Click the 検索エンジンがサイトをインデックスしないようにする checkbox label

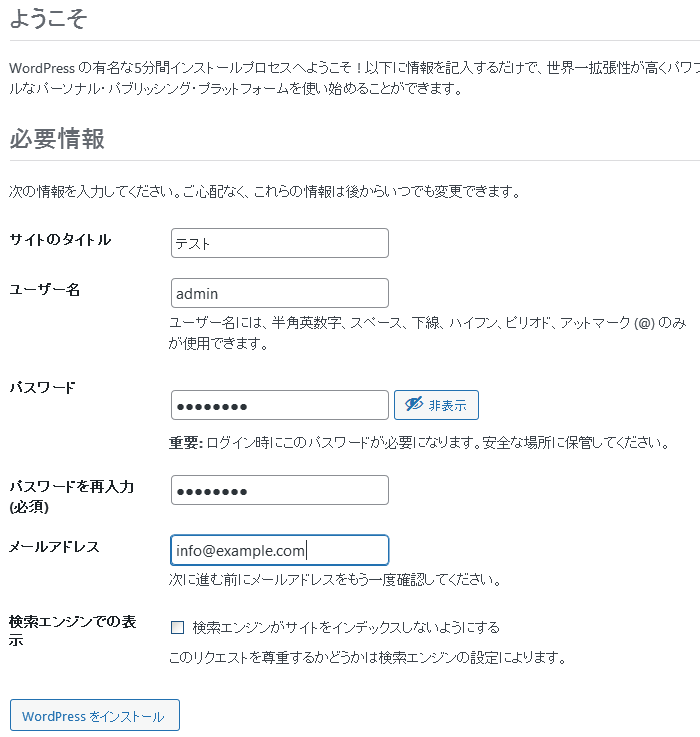click(346, 628)
